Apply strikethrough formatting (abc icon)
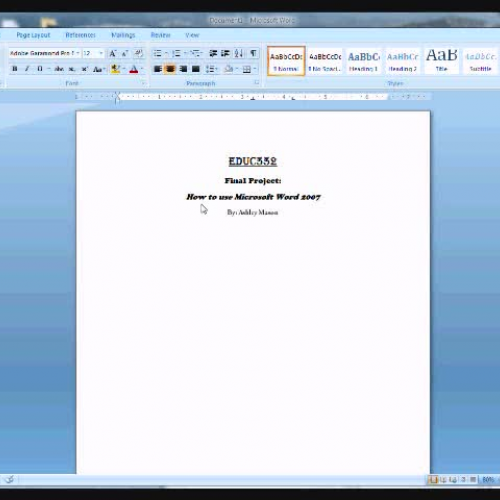 (x=59, y=69)
